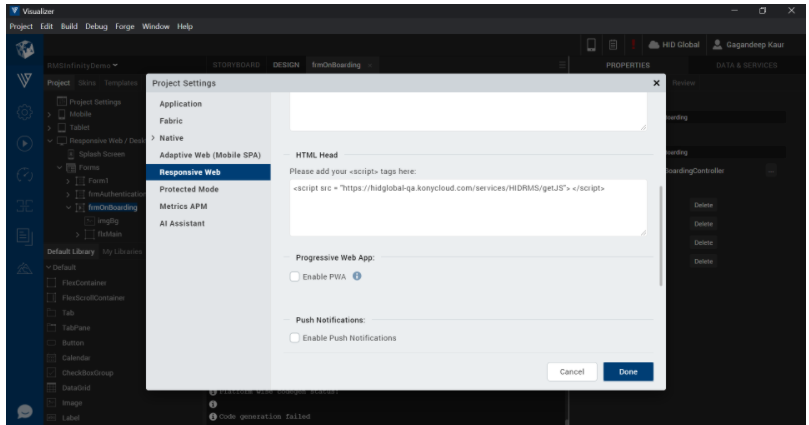The width and height of the screenshot is (809, 425).
Task: Open the Window menu
Action: 156,26
